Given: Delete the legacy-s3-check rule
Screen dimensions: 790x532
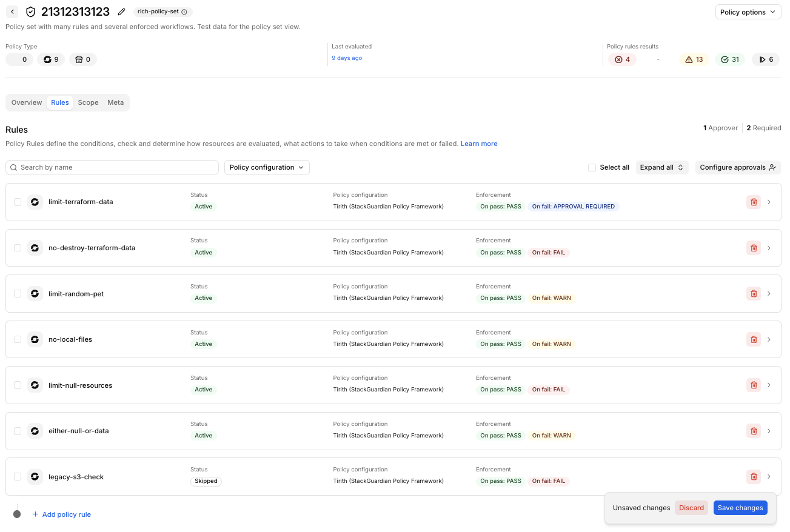Looking at the screenshot, I should [754, 476].
